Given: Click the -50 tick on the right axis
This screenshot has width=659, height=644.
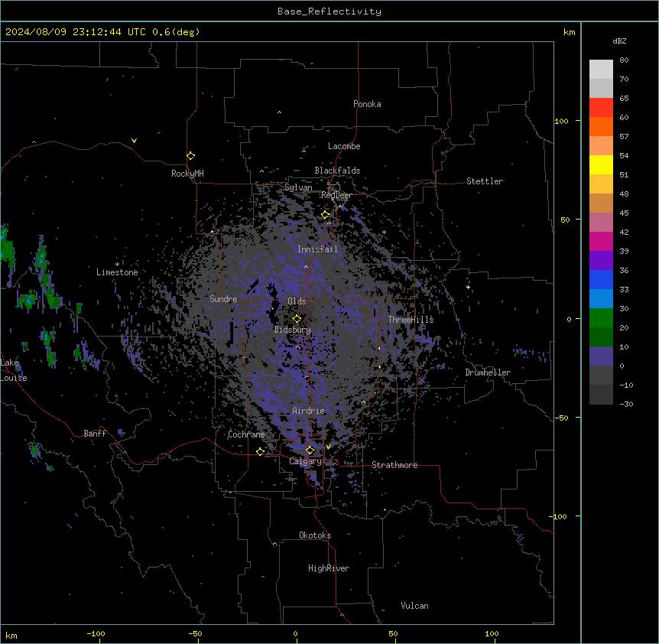Looking at the screenshot, I should (561, 418).
